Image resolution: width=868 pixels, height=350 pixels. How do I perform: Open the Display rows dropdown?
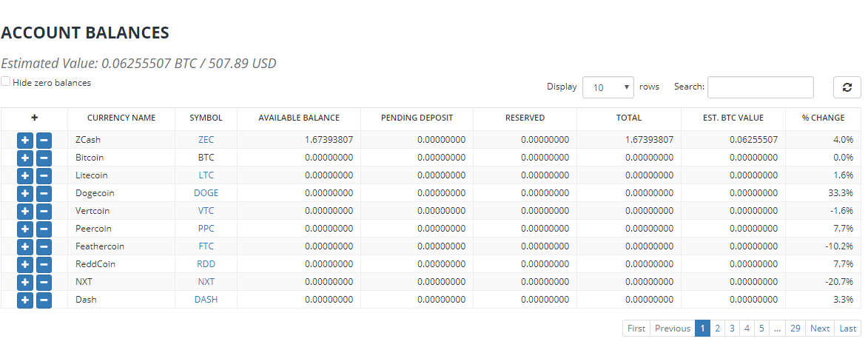pos(608,87)
